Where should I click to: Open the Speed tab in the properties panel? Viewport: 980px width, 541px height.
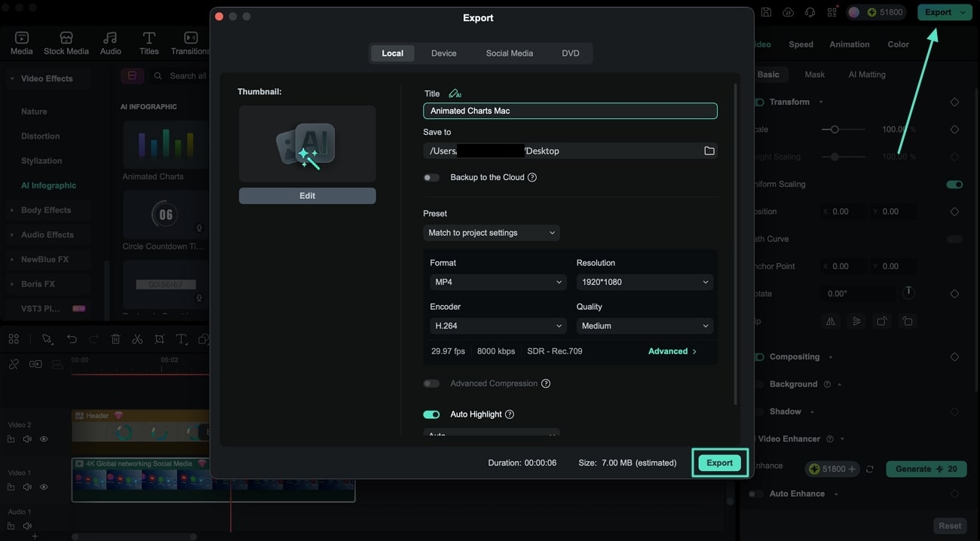coord(801,44)
